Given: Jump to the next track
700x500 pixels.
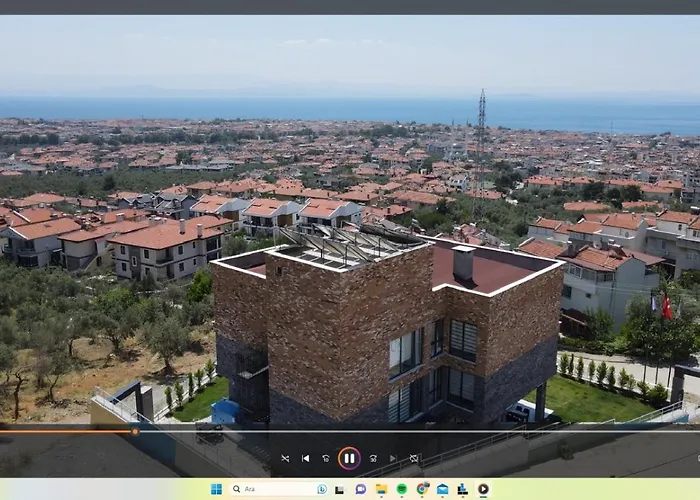Looking at the screenshot, I should [x=393, y=459].
